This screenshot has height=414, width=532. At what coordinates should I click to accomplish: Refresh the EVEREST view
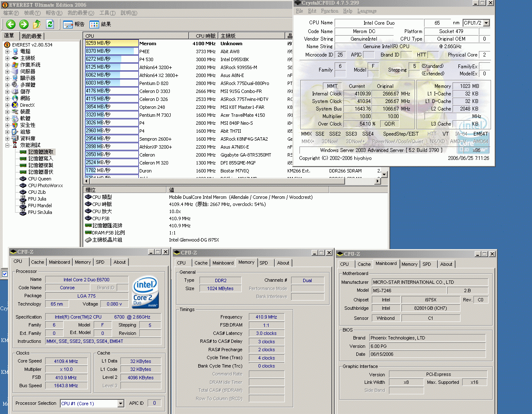50,24
